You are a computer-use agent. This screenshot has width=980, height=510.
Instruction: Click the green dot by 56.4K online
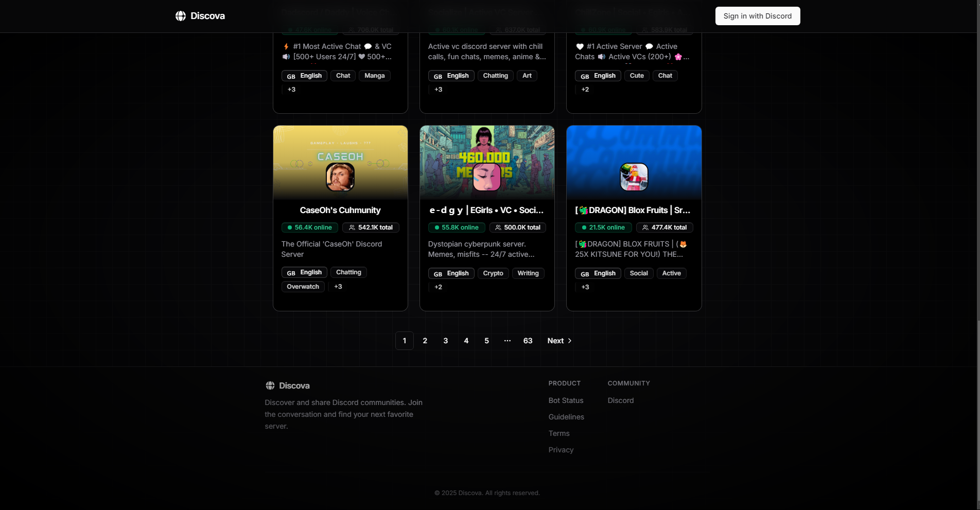point(290,227)
